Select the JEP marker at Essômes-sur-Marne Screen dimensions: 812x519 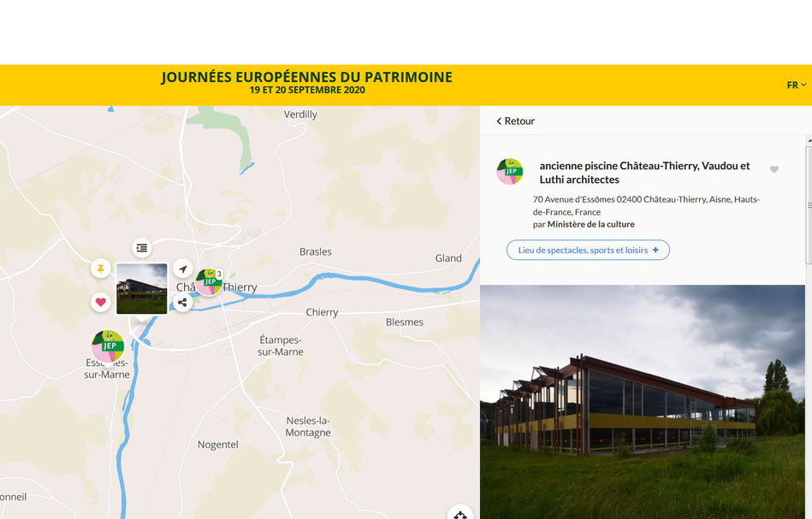(x=108, y=345)
